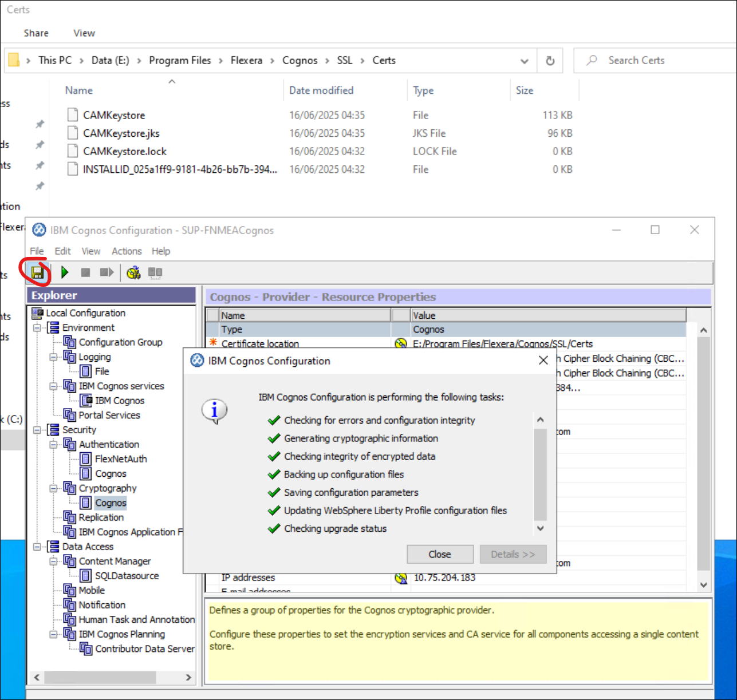
Task: Click the Mobile node icon
Action: click(x=70, y=590)
